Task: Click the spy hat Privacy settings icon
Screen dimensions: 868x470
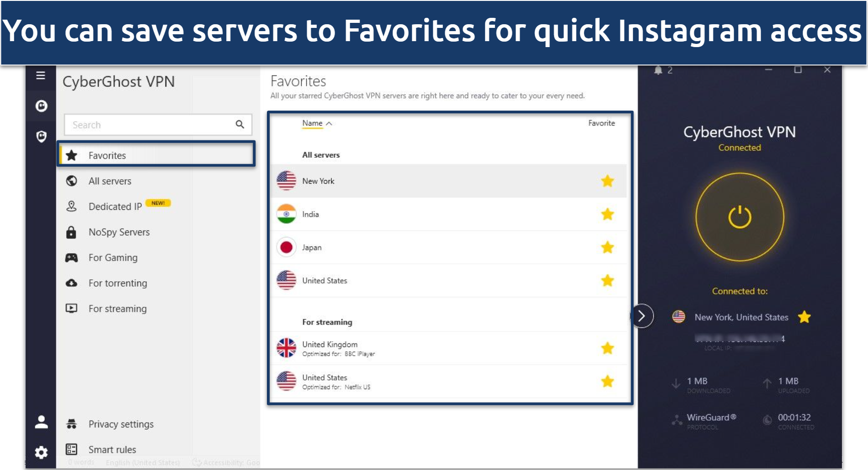Action: (x=71, y=424)
